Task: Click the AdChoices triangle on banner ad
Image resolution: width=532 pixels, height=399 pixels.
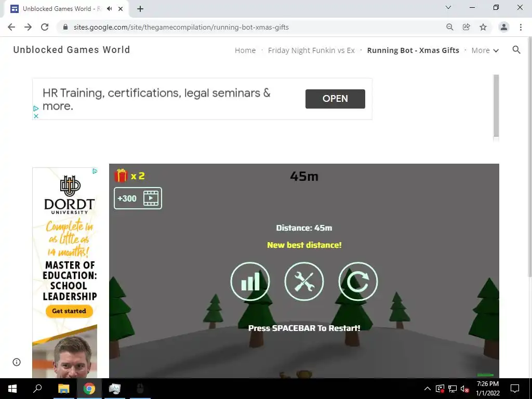Action: point(36,109)
